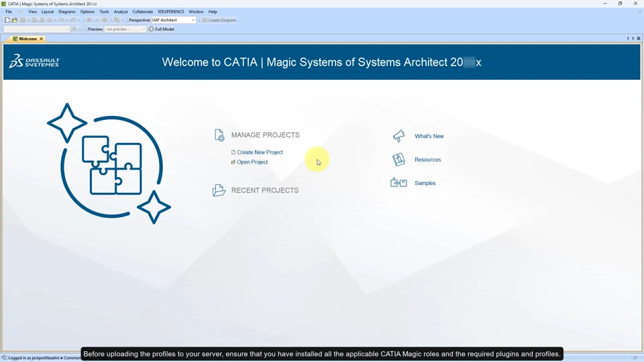Open the Help menu
The width and height of the screenshot is (644, 362).
tap(213, 12)
